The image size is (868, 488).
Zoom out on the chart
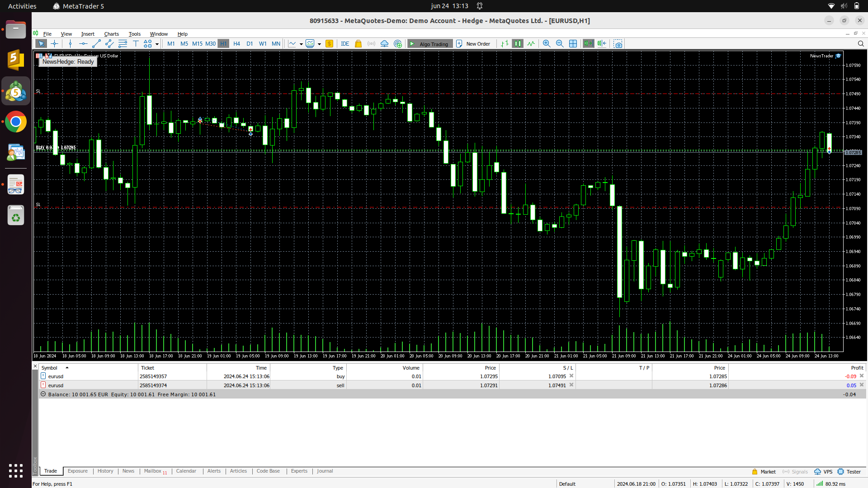pos(560,44)
